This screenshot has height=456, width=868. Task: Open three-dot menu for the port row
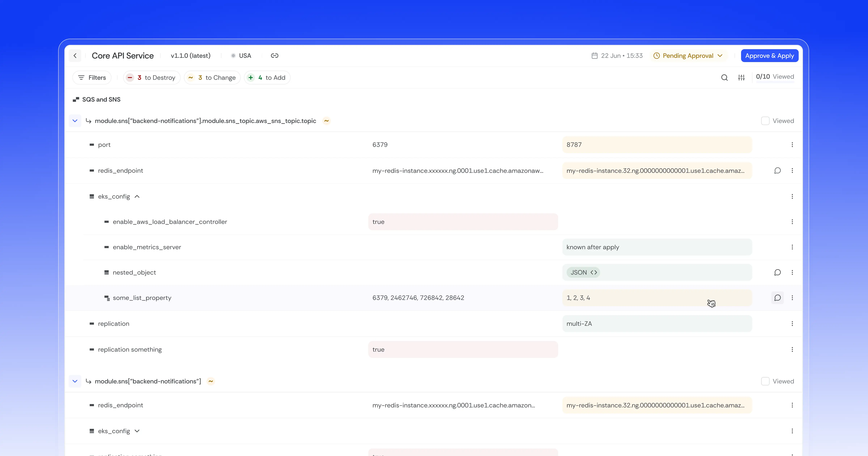coord(792,145)
